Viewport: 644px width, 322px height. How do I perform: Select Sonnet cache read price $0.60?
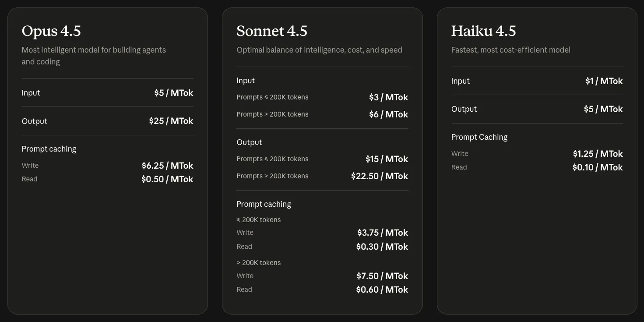coord(382,290)
